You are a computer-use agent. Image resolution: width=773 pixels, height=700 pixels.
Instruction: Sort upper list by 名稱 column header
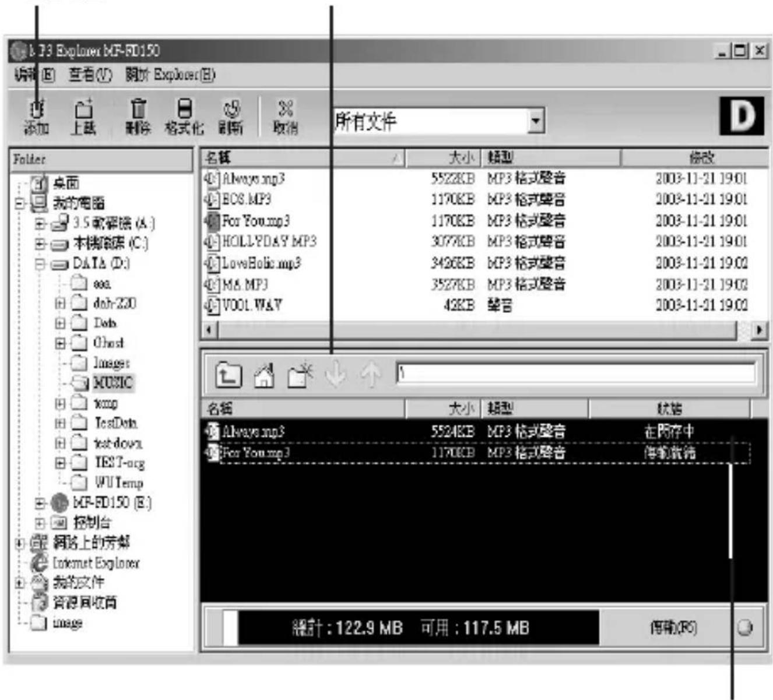[303, 157]
